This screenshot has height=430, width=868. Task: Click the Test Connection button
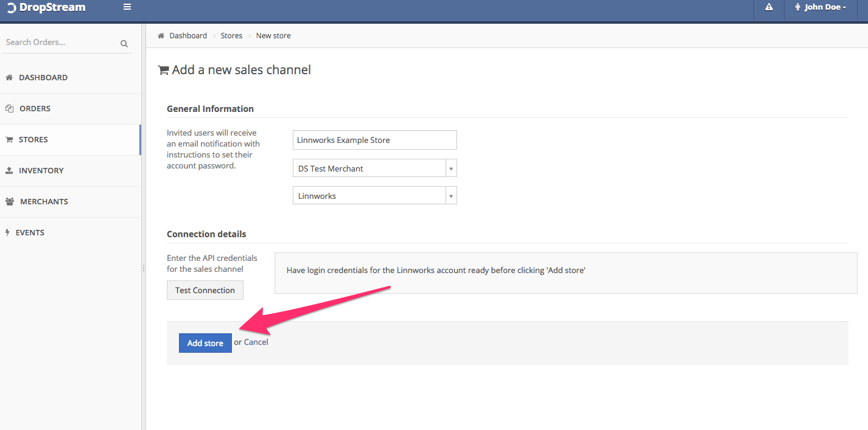tap(205, 290)
